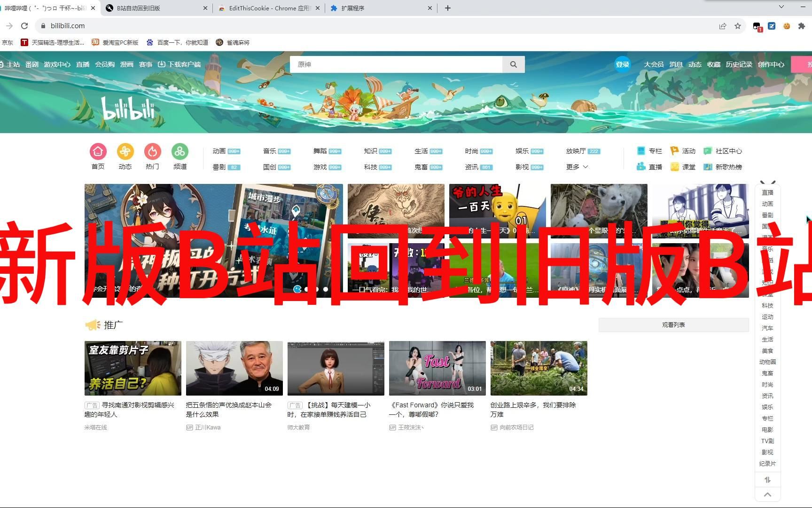Open the 首页 home icon
This screenshot has width=812, height=508.
coord(98,151)
